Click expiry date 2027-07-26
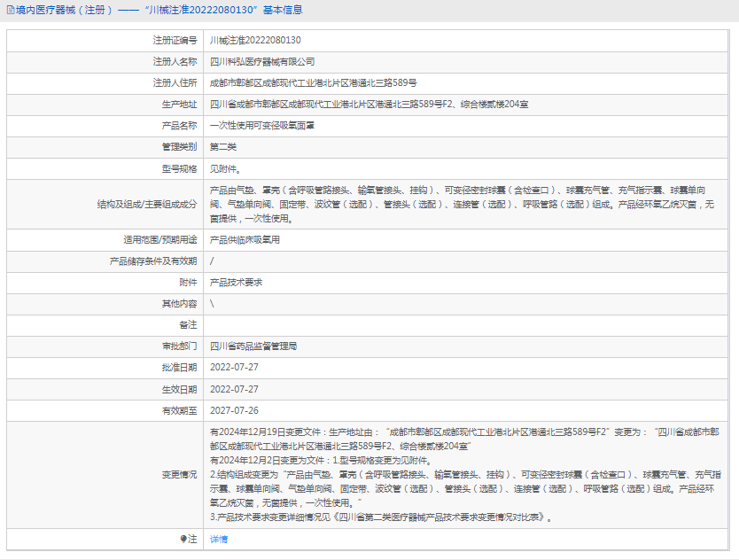 (x=234, y=410)
